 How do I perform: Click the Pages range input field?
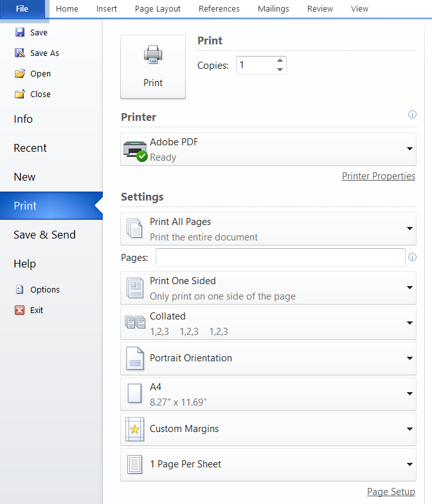coord(280,257)
